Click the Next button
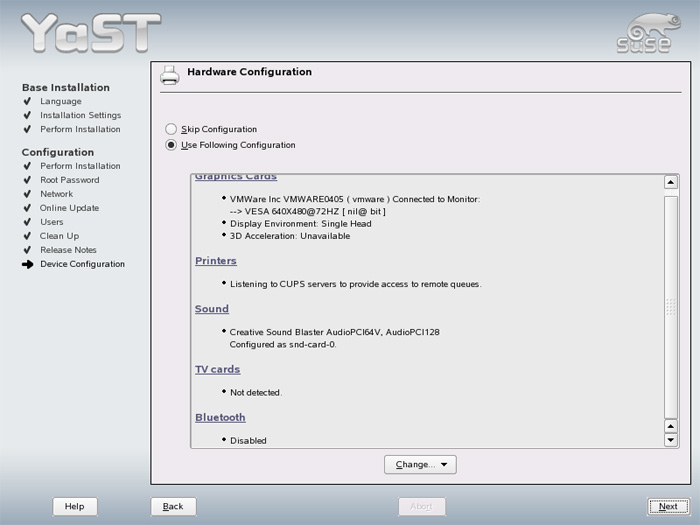The width and height of the screenshot is (700, 525). coord(668,506)
